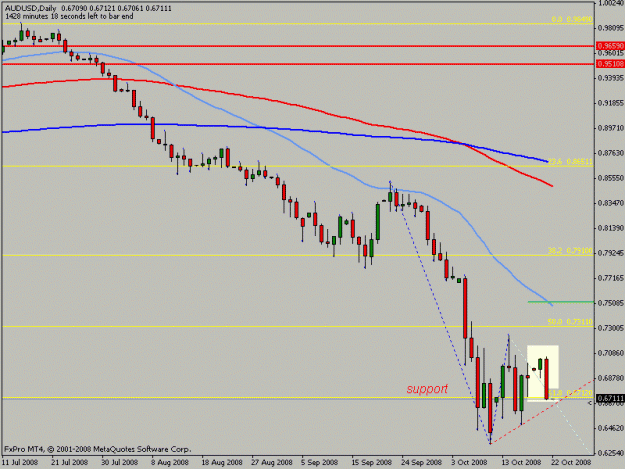The image size is (625, 469).
Task: Click the '27 Aug 2008' date label
Action: click(272, 462)
